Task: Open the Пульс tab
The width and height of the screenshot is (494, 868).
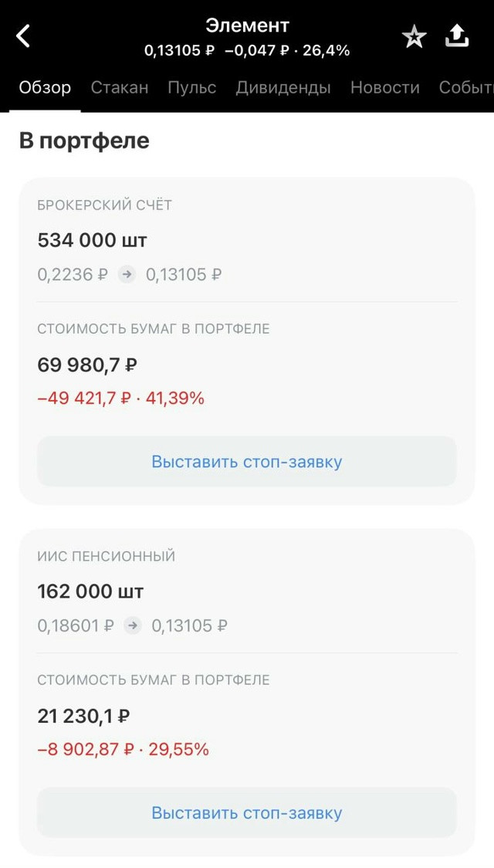Action: pyautogui.click(x=192, y=87)
